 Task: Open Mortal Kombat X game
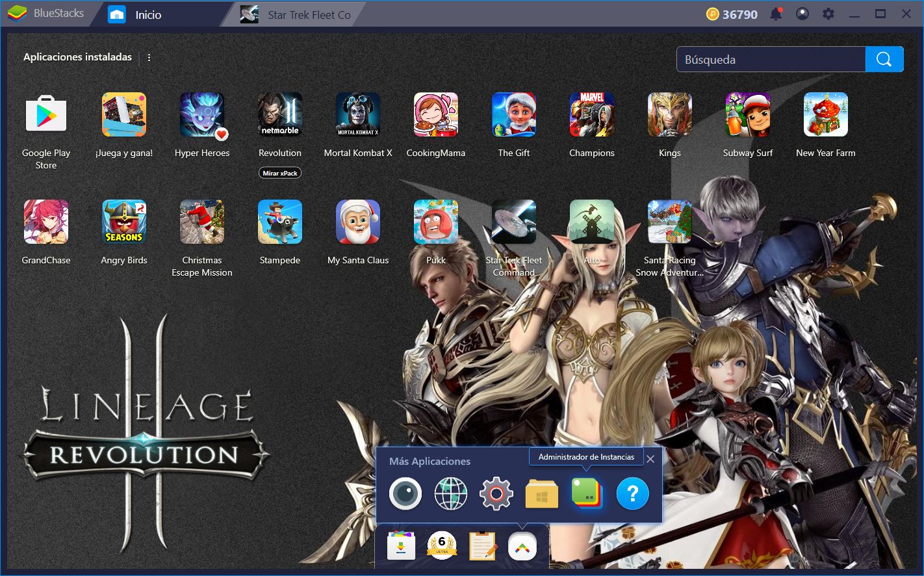point(358,114)
